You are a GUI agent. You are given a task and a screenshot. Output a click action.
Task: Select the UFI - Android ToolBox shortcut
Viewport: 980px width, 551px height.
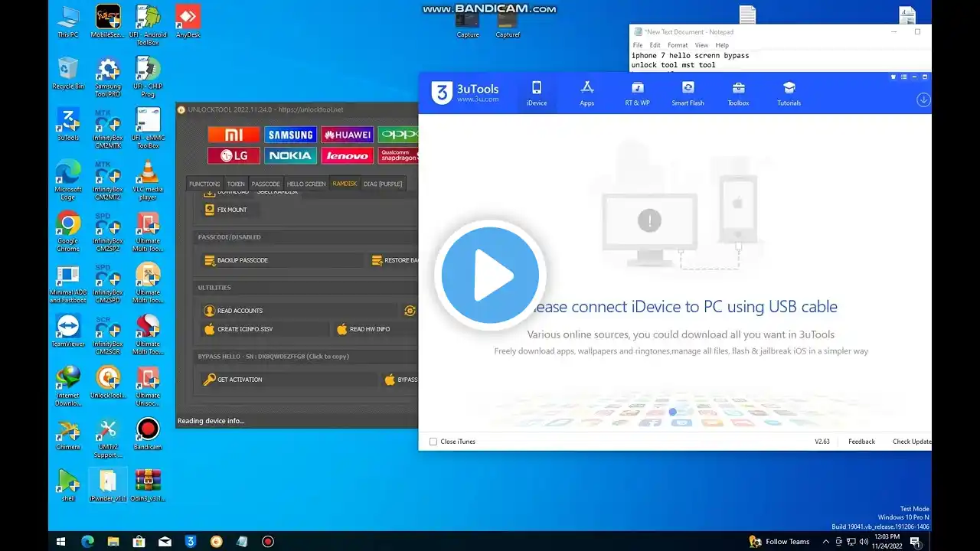click(x=148, y=24)
